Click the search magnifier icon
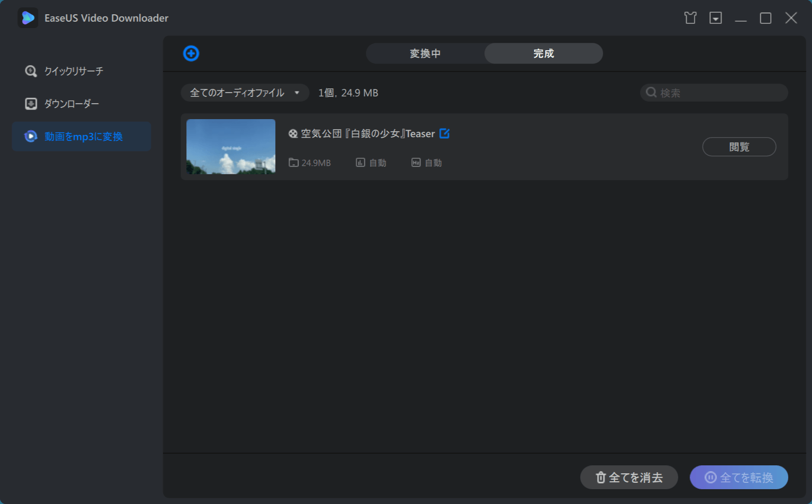812x504 pixels. (x=652, y=93)
